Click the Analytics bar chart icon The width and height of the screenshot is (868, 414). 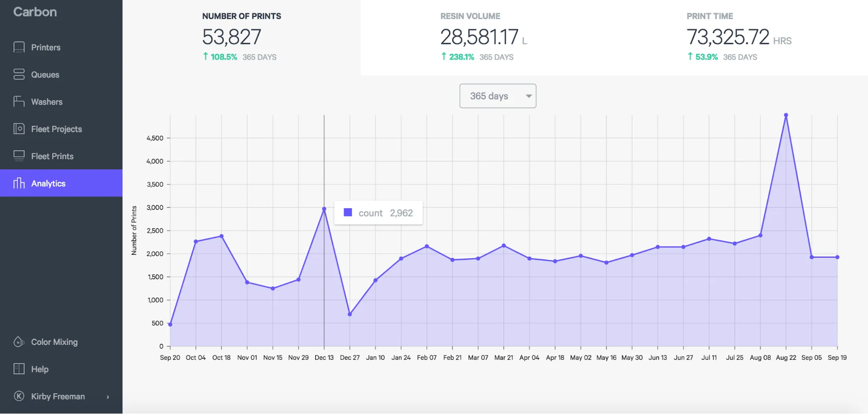[x=19, y=183]
